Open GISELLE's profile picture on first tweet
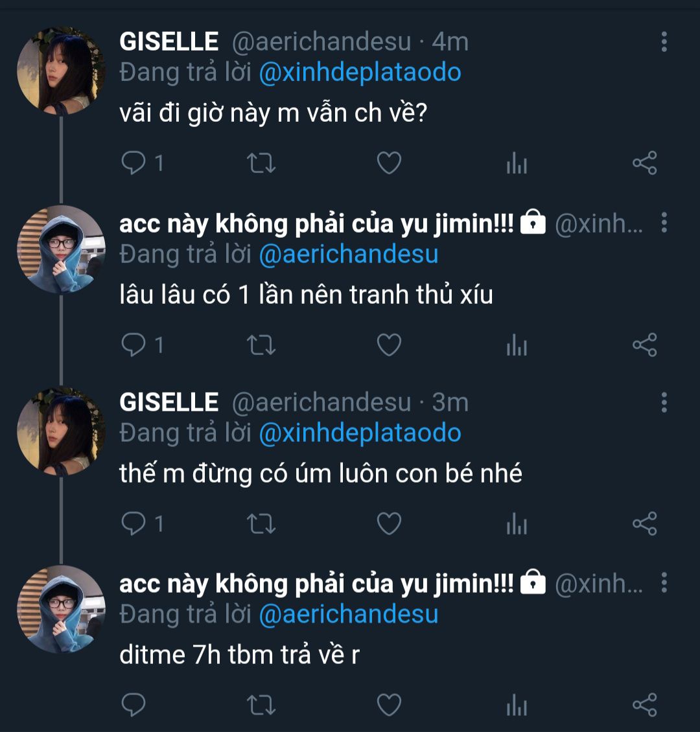 [60, 71]
